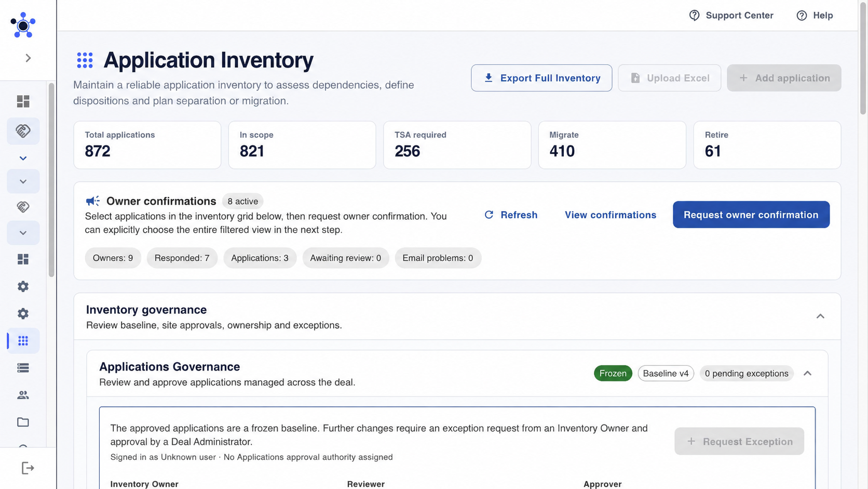Viewport: 868px width, 489px height.
Task: Click the Reviewer column heading
Action: point(366,484)
